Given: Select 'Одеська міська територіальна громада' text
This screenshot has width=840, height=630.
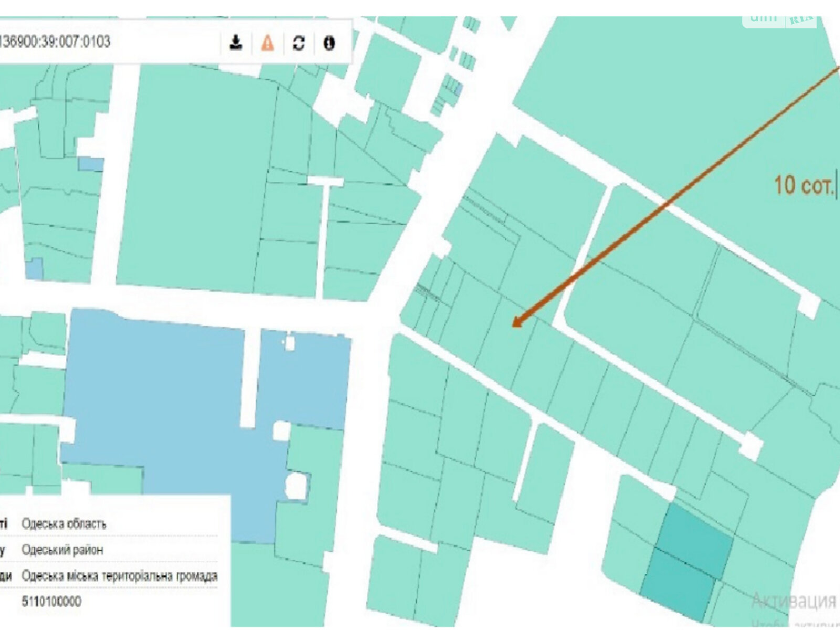Looking at the screenshot, I should pyautogui.click(x=120, y=576).
